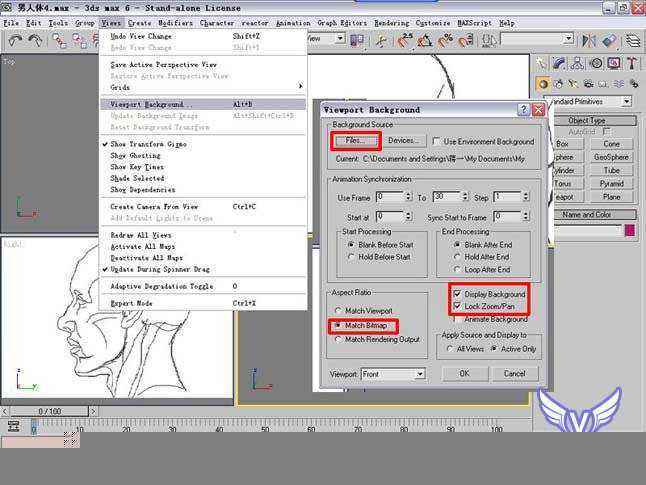Select the Shapes category icon

tap(559, 84)
